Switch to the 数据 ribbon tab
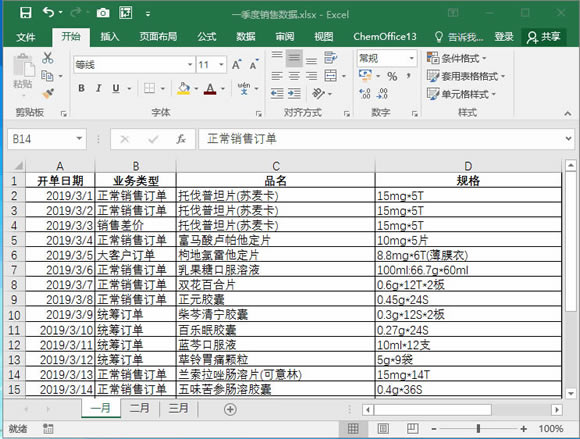 pos(246,37)
